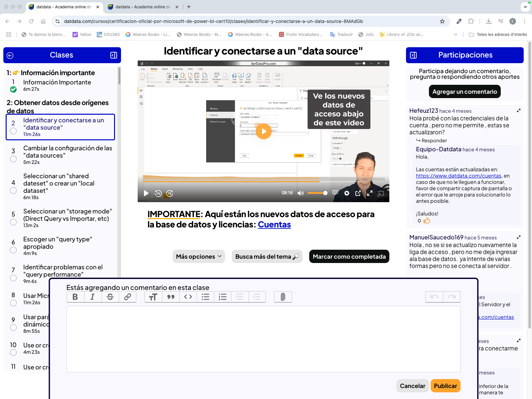Reply to Hefeuz123 via Responder

tap(432, 141)
